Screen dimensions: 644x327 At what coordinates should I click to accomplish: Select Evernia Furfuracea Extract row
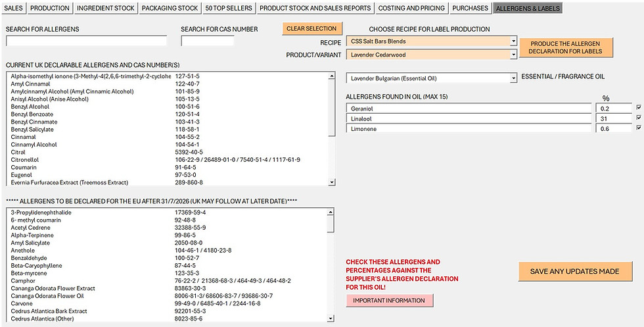(x=167, y=182)
